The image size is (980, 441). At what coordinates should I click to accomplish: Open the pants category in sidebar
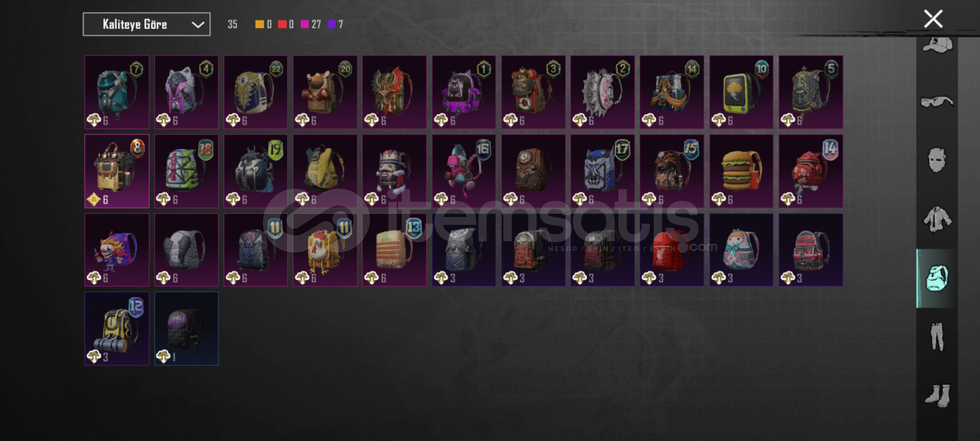click(937, 336)
